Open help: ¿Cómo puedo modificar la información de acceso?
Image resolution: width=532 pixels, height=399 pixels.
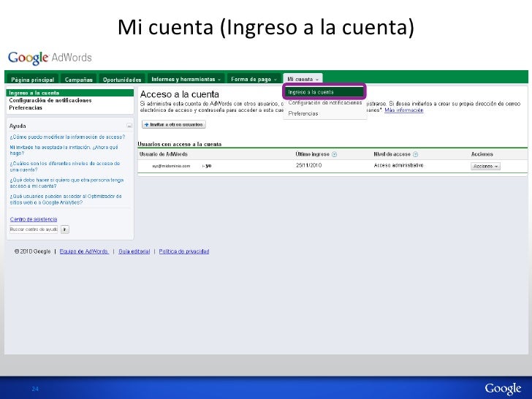(67, 137)
